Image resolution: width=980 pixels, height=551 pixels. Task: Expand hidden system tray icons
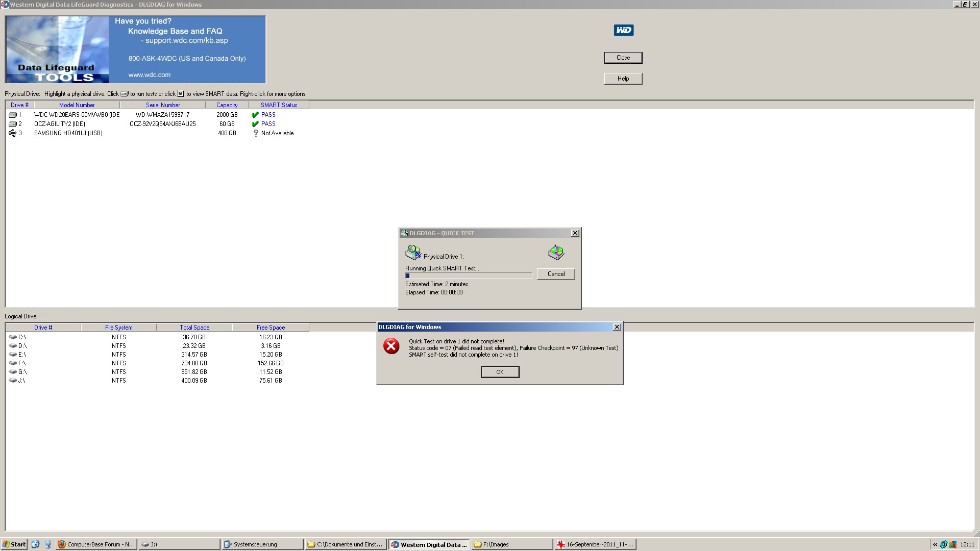[x=935, y=544]
